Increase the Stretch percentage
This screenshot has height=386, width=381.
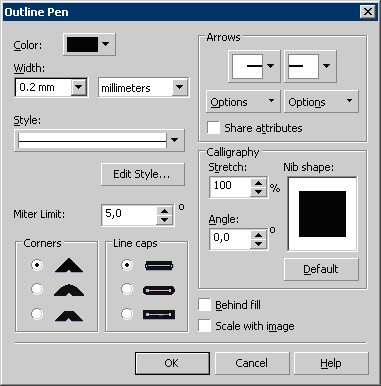point(258,183)
